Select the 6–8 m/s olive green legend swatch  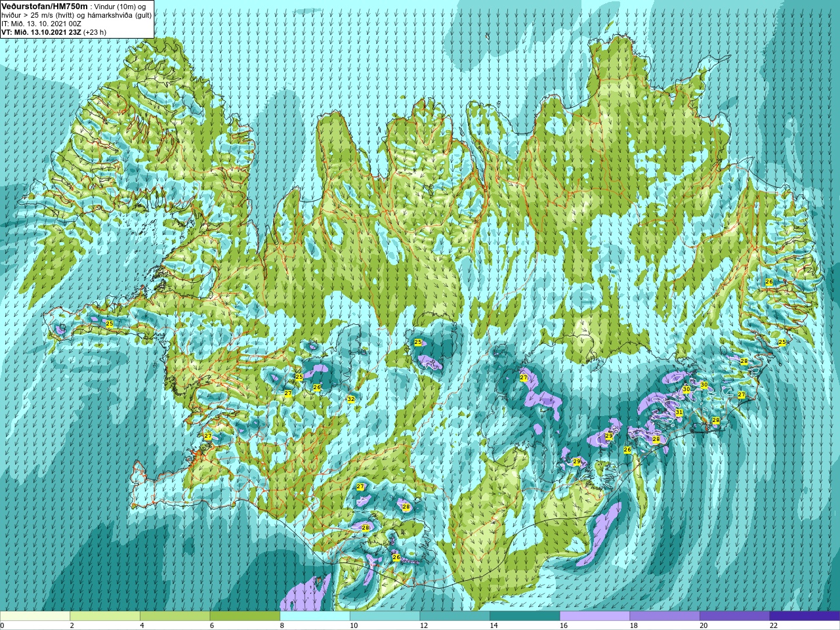pos(245,616)
